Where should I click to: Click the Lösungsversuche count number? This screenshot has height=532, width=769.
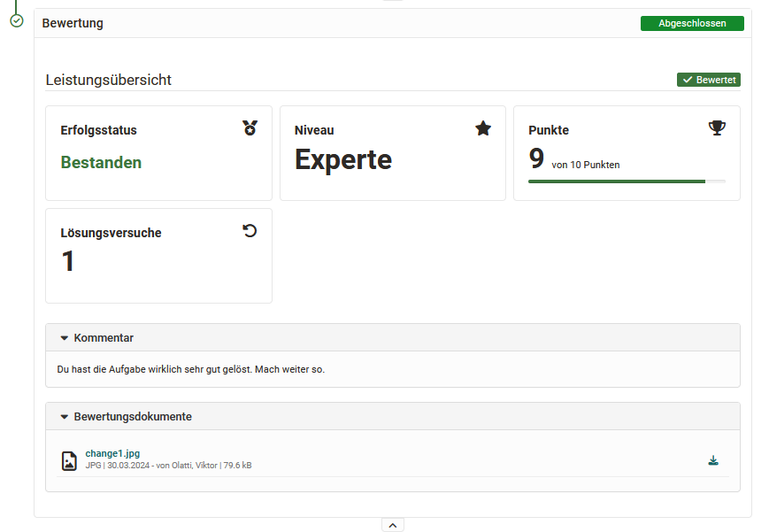pyautogui.click(x=68, y=262)
